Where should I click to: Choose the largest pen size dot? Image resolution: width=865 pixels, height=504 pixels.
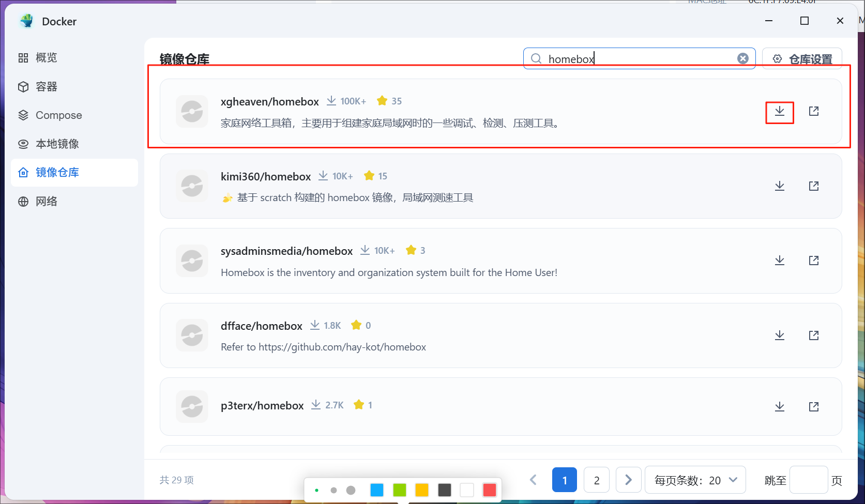[351, 490]
